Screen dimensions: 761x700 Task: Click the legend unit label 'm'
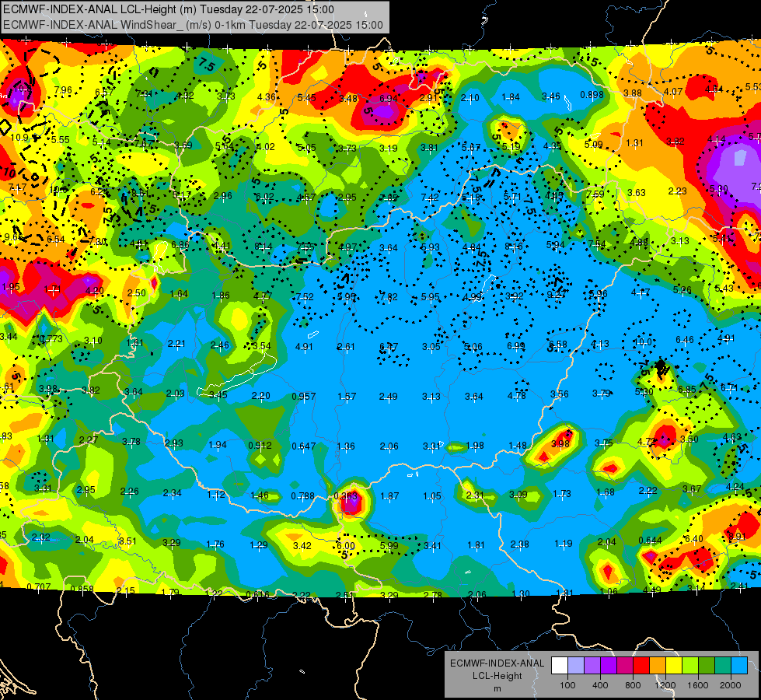(x=497, y=688)
